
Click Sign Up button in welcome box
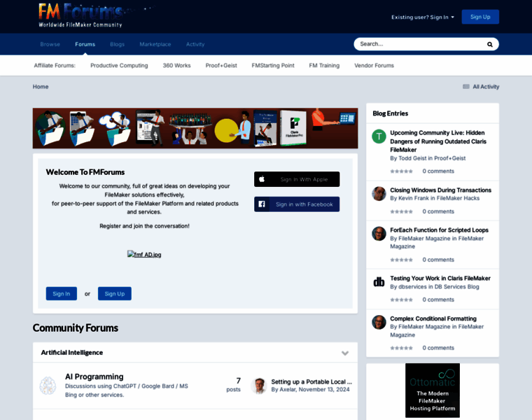115,294
